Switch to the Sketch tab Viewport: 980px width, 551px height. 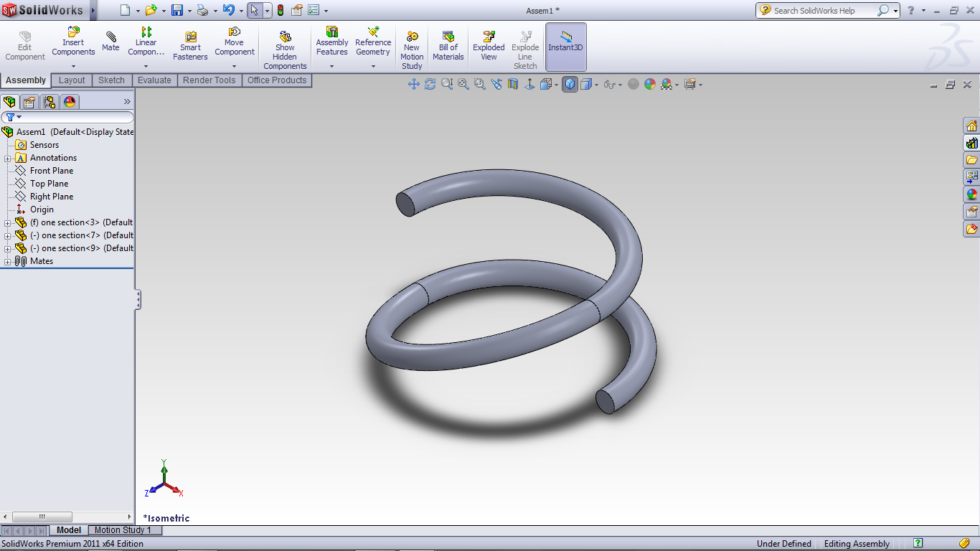(x=111, y=80)
